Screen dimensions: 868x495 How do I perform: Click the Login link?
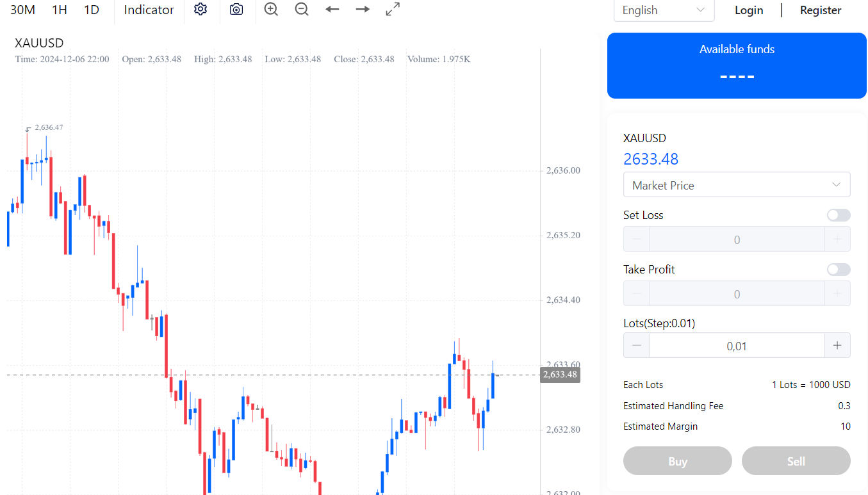point(749,10)
